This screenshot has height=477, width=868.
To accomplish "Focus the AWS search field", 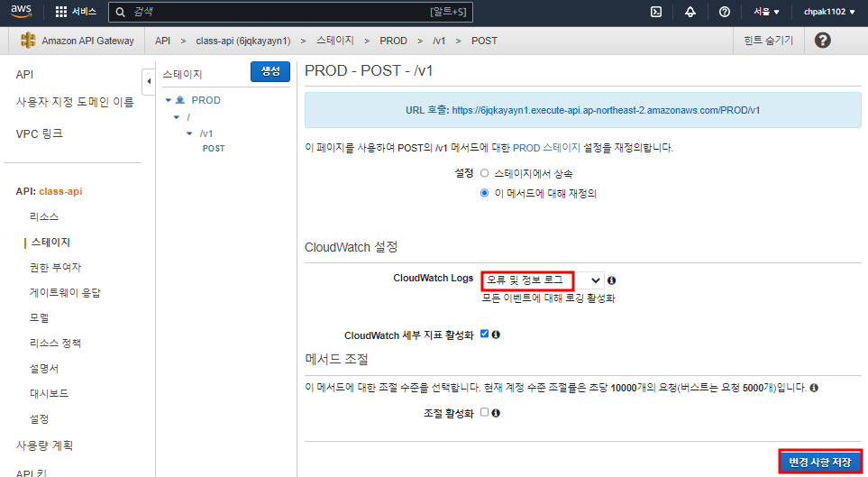I will click(x=290, y=12).
